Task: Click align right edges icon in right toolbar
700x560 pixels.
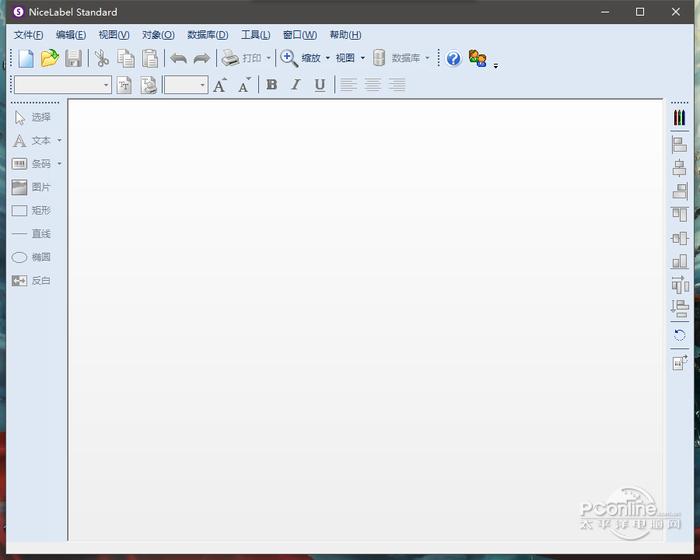Action: pos(679,191)
